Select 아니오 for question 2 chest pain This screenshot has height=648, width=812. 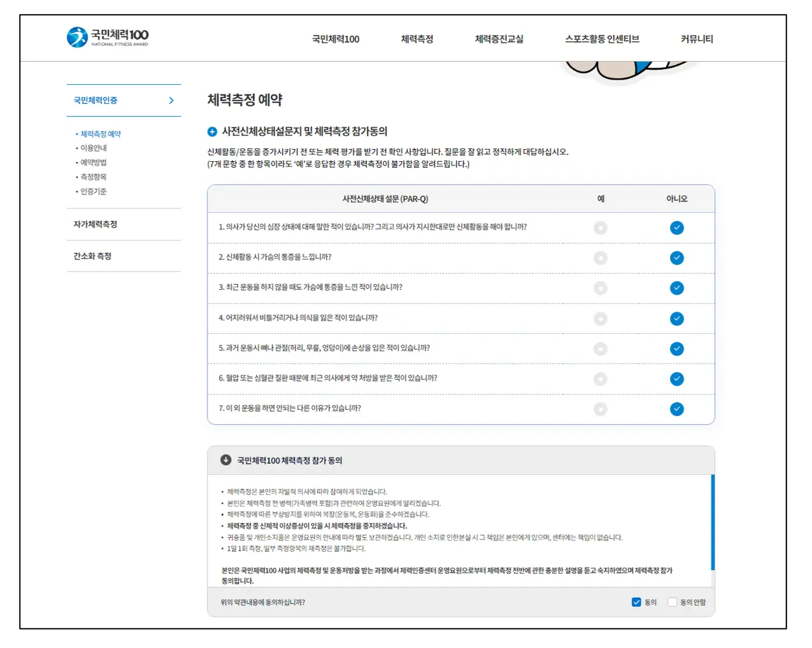point(677,258)
